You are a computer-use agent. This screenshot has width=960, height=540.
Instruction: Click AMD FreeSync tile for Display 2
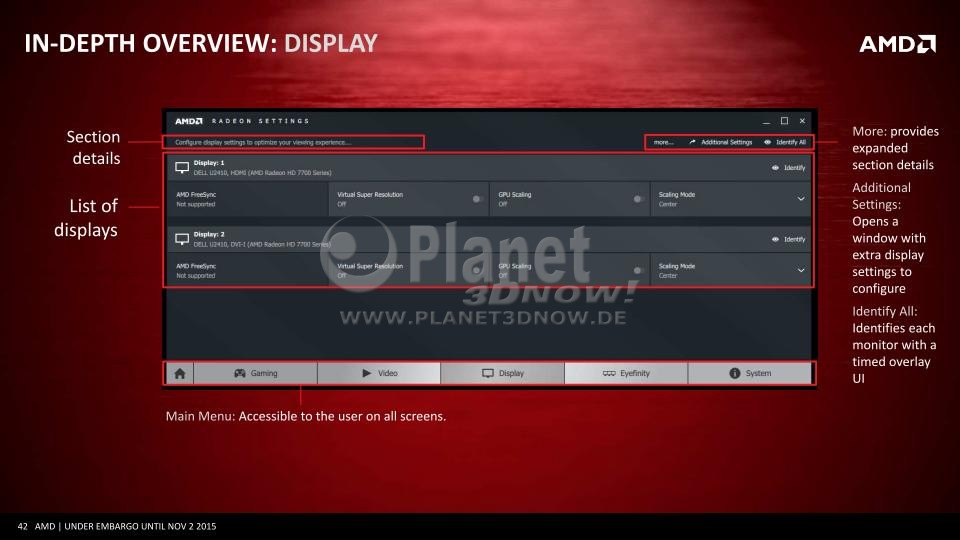tap(248, 270)
